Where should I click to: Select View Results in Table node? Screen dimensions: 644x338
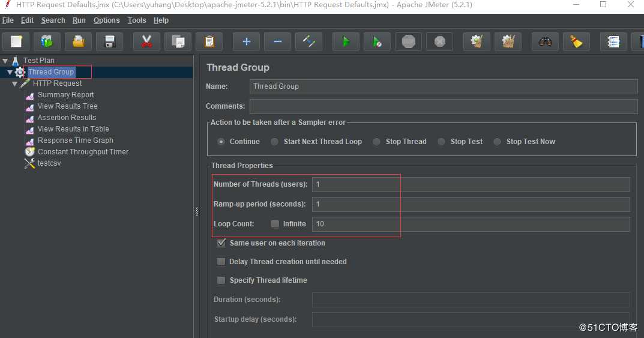point(73,129)
